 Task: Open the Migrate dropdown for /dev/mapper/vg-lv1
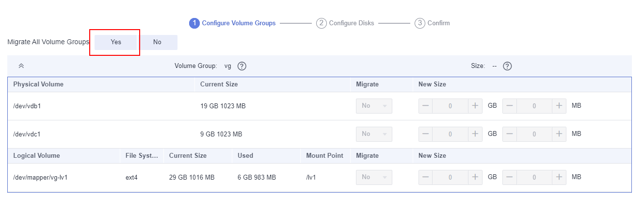click(374, 177)
